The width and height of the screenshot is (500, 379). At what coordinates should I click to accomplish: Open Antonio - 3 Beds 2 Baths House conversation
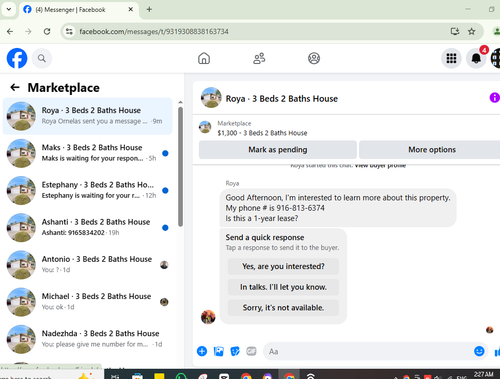pyautogui.click(x=87, y=265)
